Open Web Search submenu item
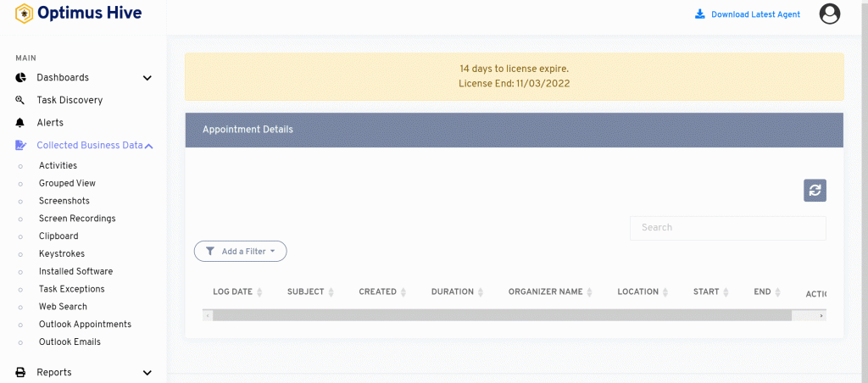 (x=63, y=307)
